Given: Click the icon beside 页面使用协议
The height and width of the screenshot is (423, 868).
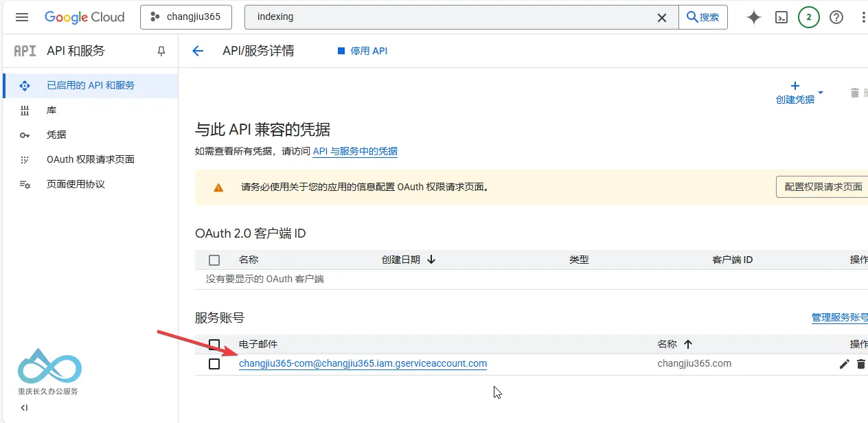Looking at the screenshot, I should (x=25, y=185).
